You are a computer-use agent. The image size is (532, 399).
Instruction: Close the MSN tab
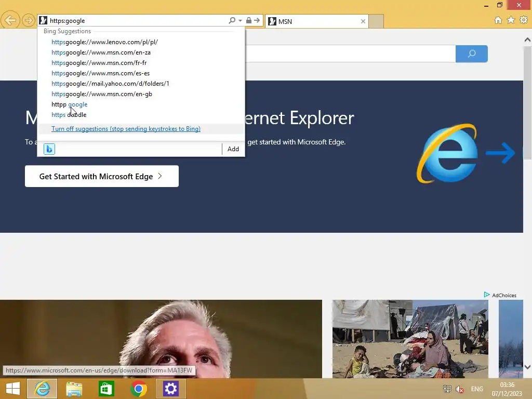click(363, 21)
